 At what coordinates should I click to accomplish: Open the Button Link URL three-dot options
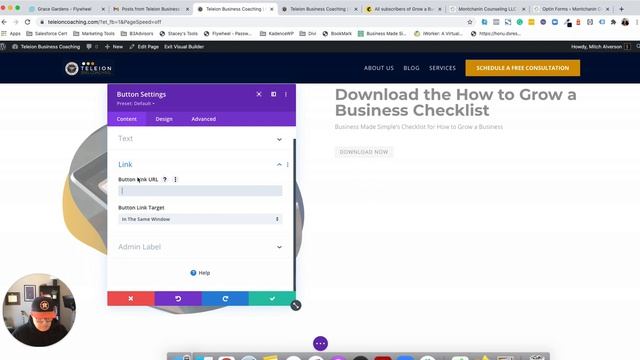(x=176, y=179)
